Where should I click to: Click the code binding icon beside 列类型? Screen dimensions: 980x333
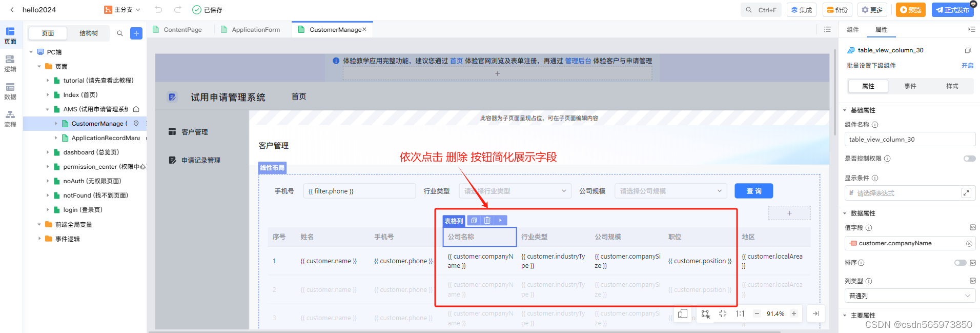[x=972, y=281]
